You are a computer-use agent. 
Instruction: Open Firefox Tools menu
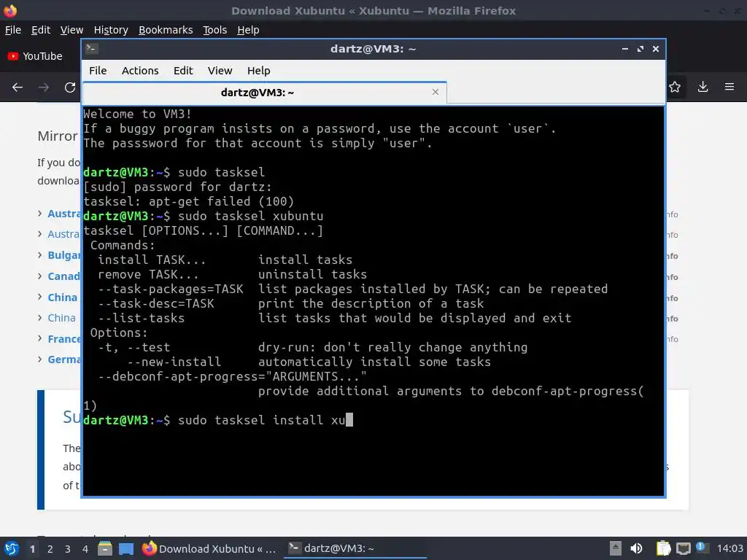(215, 30)
